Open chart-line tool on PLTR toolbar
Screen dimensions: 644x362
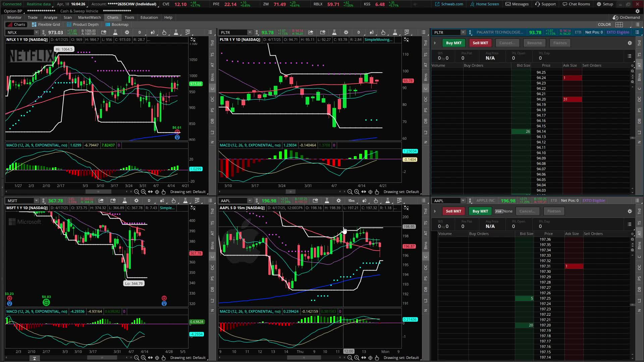[407, 33]
